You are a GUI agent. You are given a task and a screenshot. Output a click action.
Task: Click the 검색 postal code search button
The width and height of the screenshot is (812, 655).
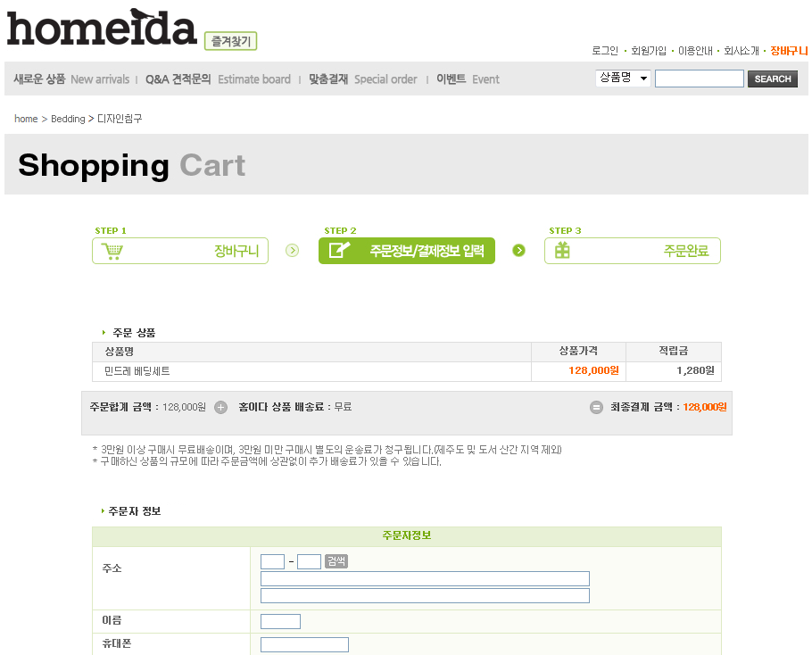pyautogui.click(x=336, y=561)
